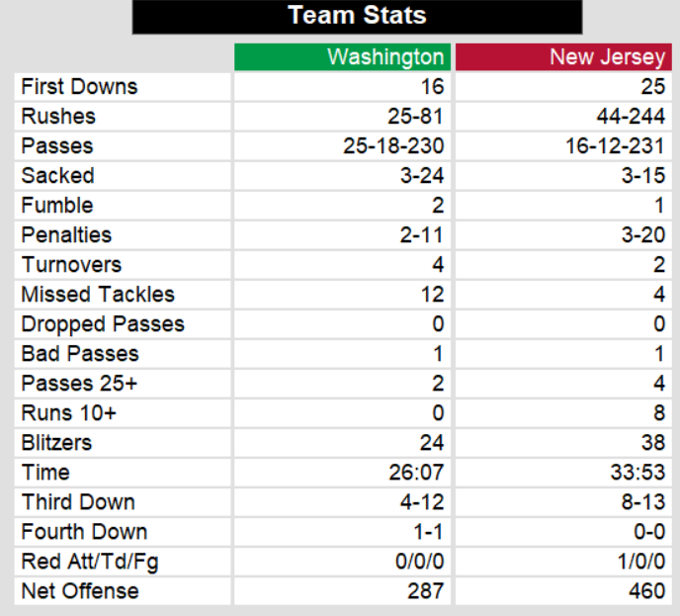Screen dimensions: 680x616
Task: Select New Jersey's Red Att/Td/Fg value 1/0/0
Action: (x=637, y=562)
